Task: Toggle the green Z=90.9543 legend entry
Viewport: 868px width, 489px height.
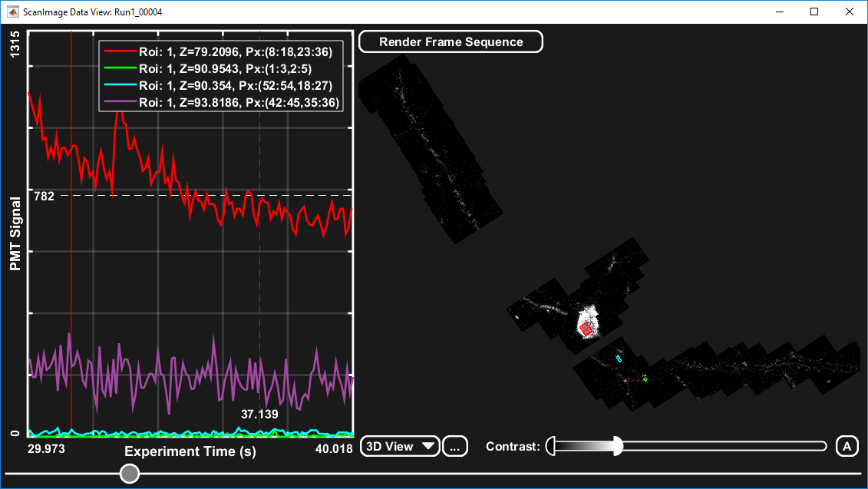Action: (x=223, y=69)
